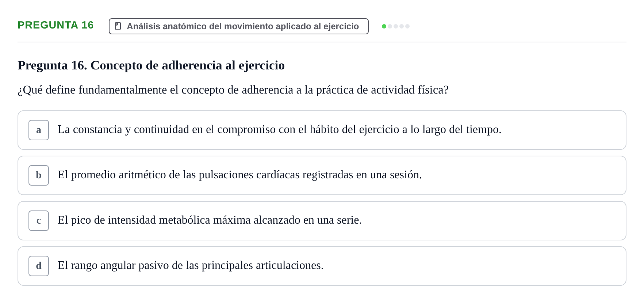644x304 pixels.
Task: Click the last gray progress dot
Action: tap(407, 26)
